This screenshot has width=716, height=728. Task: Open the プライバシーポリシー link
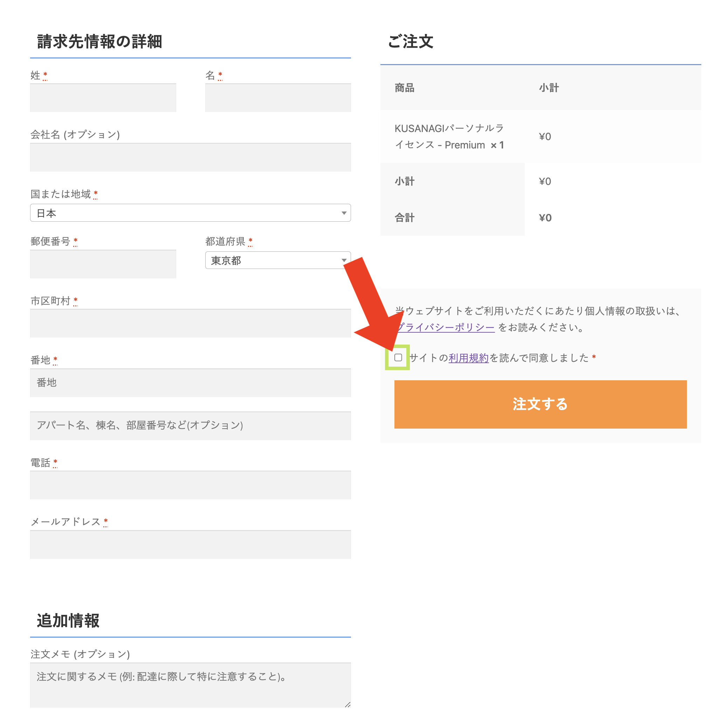point(447,327)
